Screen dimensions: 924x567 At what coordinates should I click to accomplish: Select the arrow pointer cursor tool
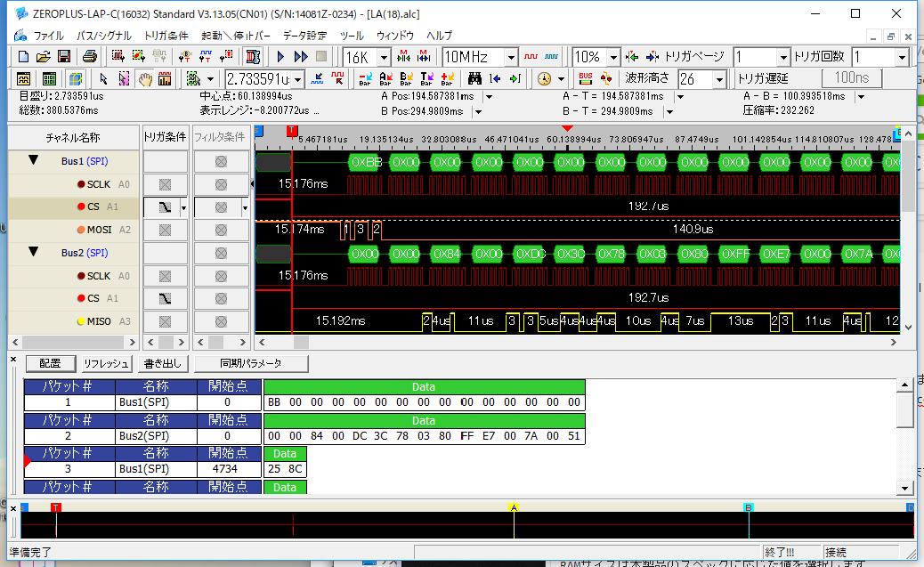104,78
